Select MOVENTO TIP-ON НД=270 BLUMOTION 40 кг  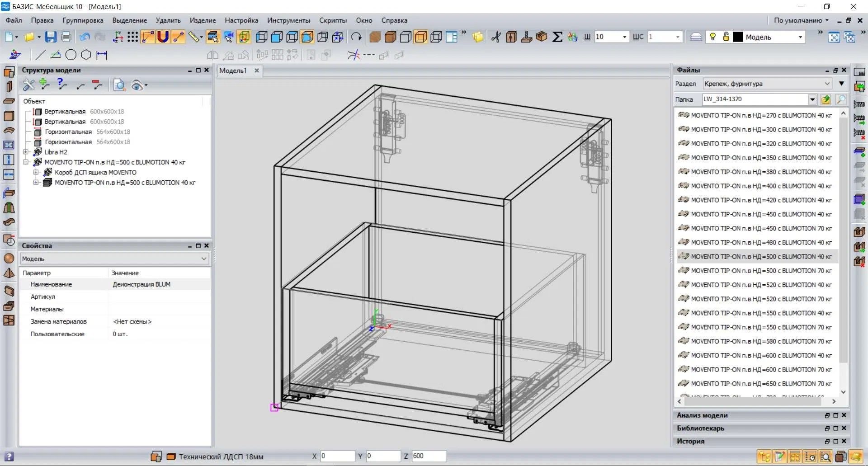(755, 115)
